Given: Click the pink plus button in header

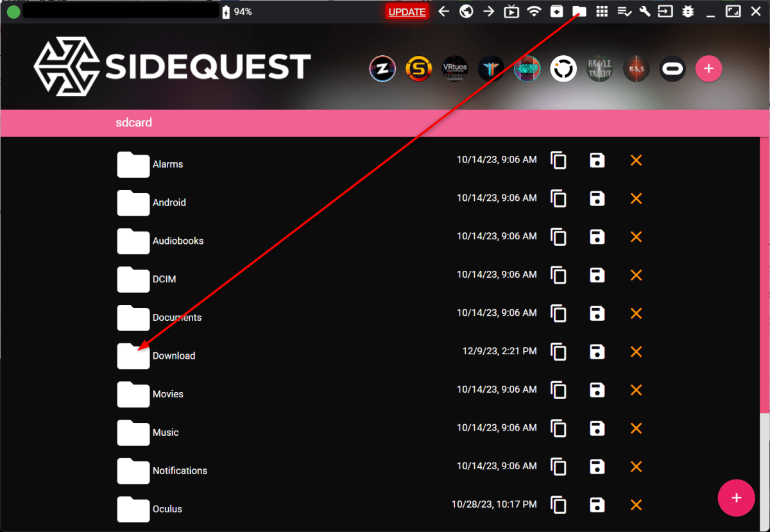Looking at the screenshot, I should (708, 68).
